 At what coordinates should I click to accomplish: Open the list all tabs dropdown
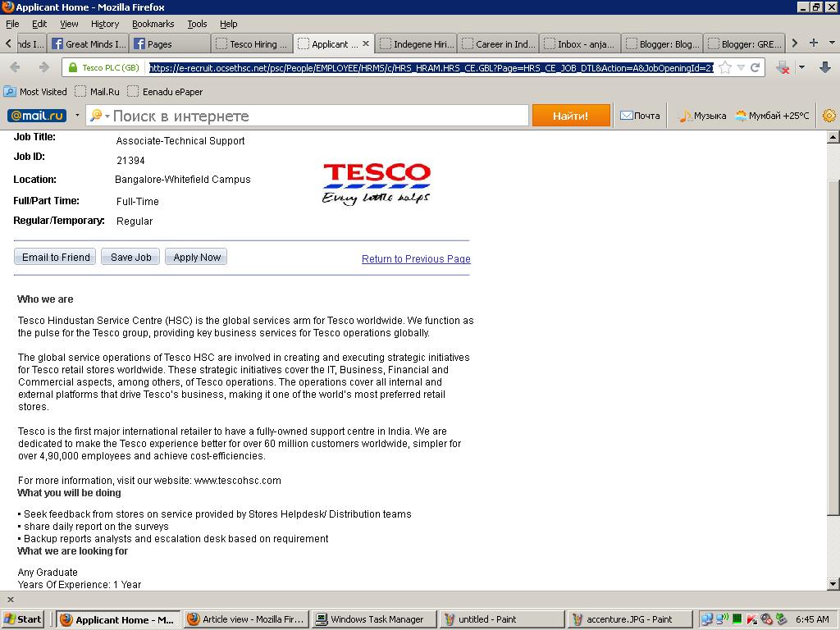832,43
